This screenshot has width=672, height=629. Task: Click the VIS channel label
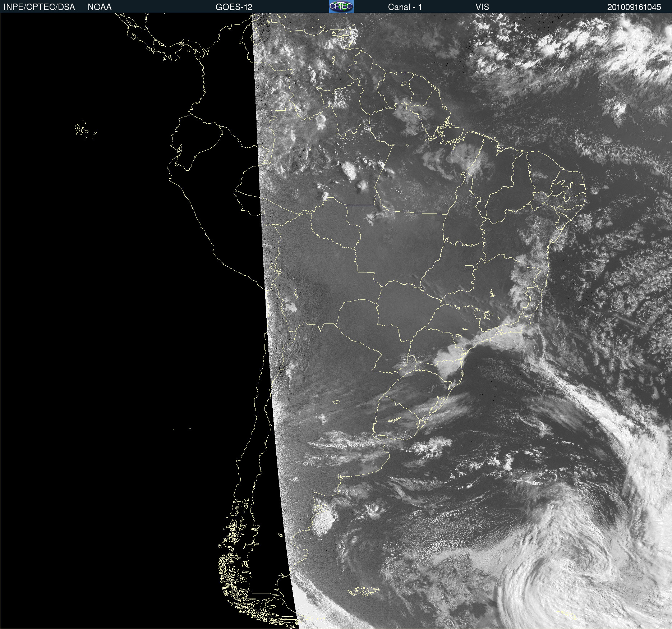point(482,7)
